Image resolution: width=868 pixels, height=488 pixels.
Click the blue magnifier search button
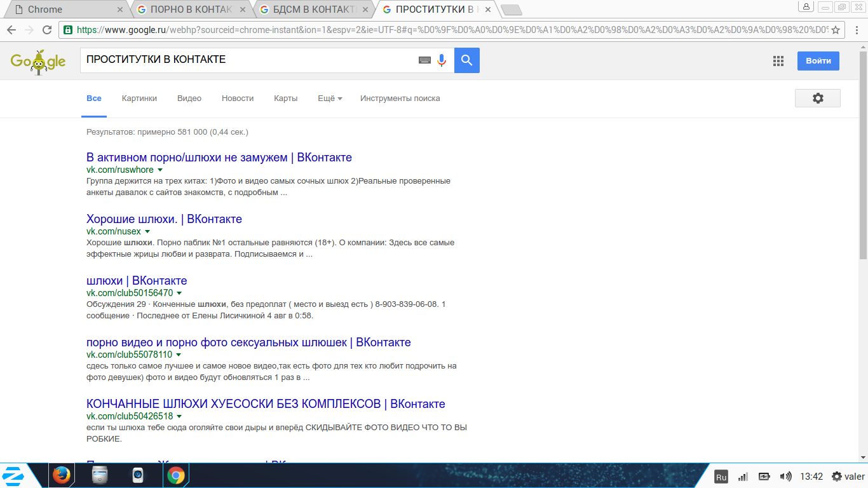(467, 60)
